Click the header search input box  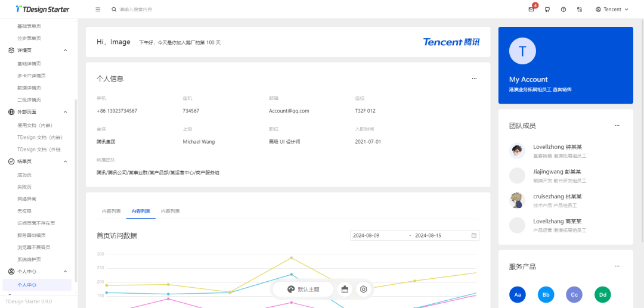tap(155, 10)
